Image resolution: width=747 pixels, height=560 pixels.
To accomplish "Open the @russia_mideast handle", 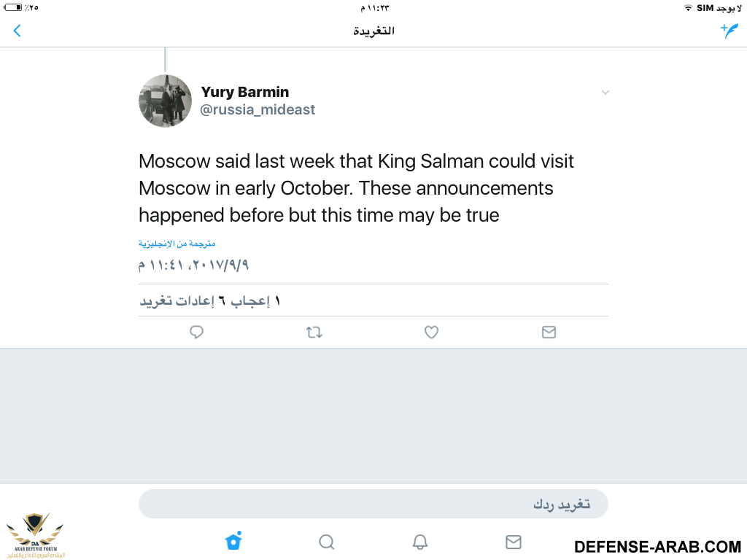I will (258, 109).
